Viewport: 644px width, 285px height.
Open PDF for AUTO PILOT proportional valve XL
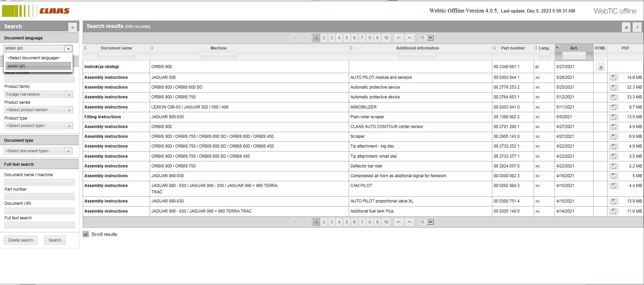coord(614,201)
